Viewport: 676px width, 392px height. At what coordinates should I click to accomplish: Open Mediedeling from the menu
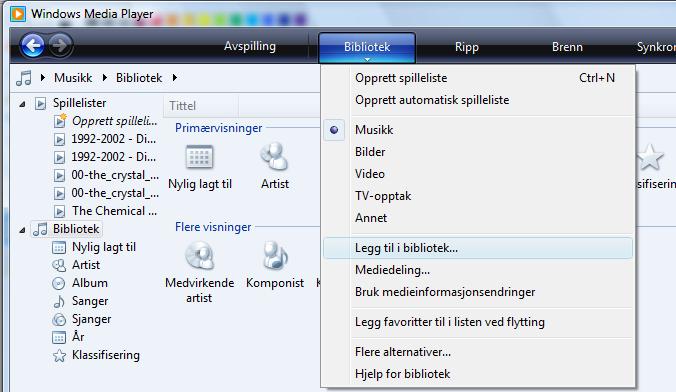(478, 270)
